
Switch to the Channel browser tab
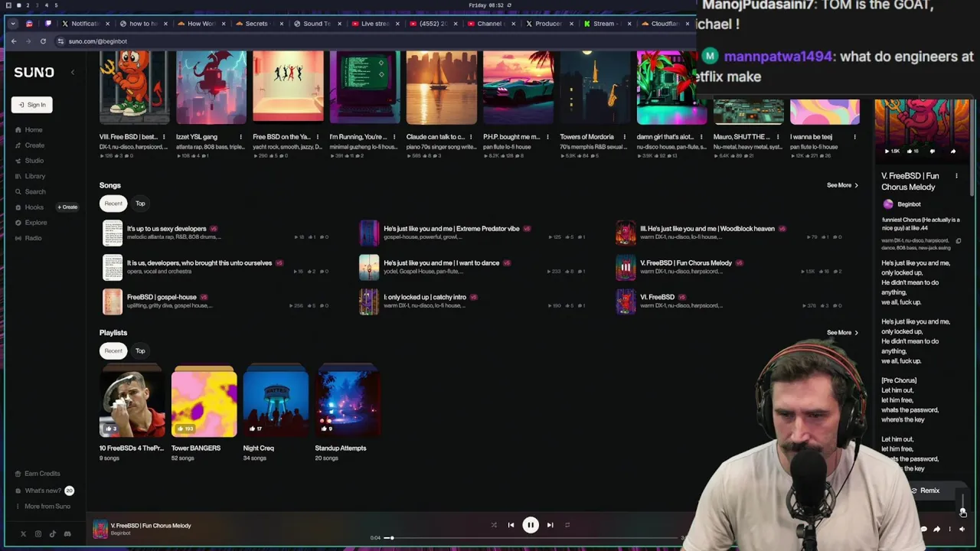tap(490, 24)
